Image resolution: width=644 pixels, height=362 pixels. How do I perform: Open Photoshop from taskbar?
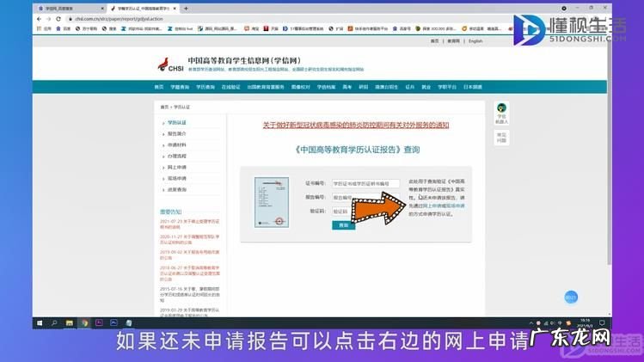click(113, 323)
